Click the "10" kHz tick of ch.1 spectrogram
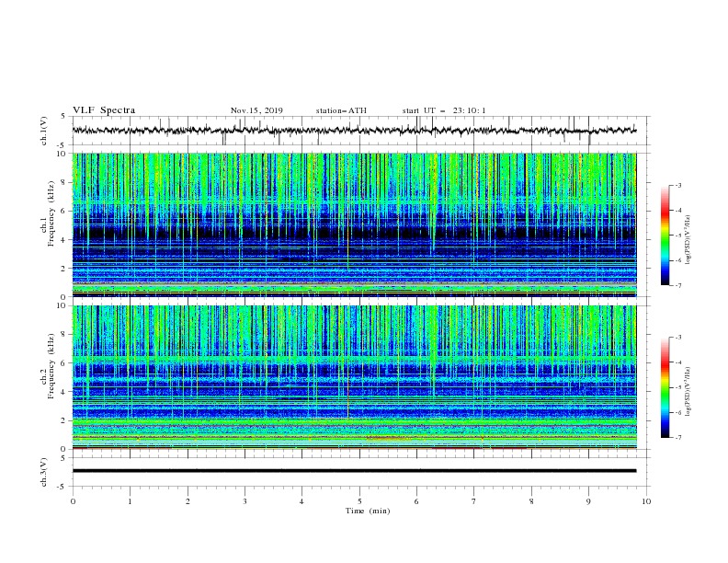 (63, 154)
